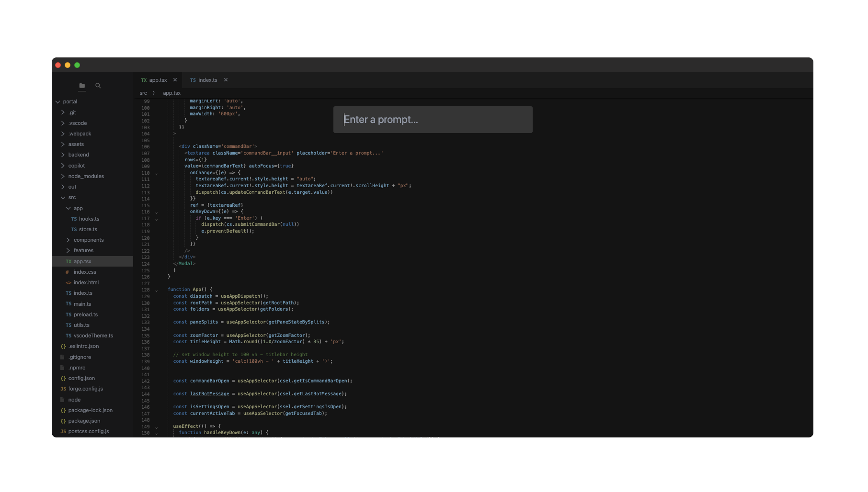Image resolution: width=868 pixels, height=492 pixels.
Task: Click the TS icon beside vscodeTheme.ts
Action: pyautogui.click(x=69, y=336)
